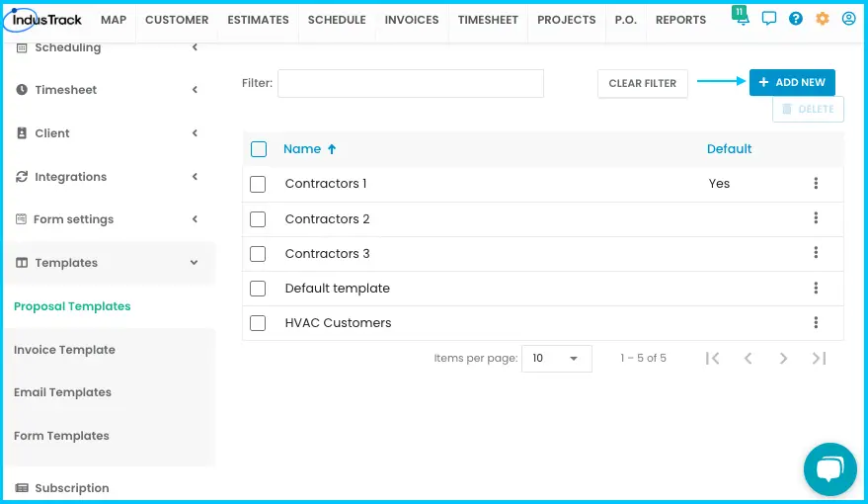Open the live chat bubble widget
This screenshot has height=504, width=868.
click(x=830, y=469)
